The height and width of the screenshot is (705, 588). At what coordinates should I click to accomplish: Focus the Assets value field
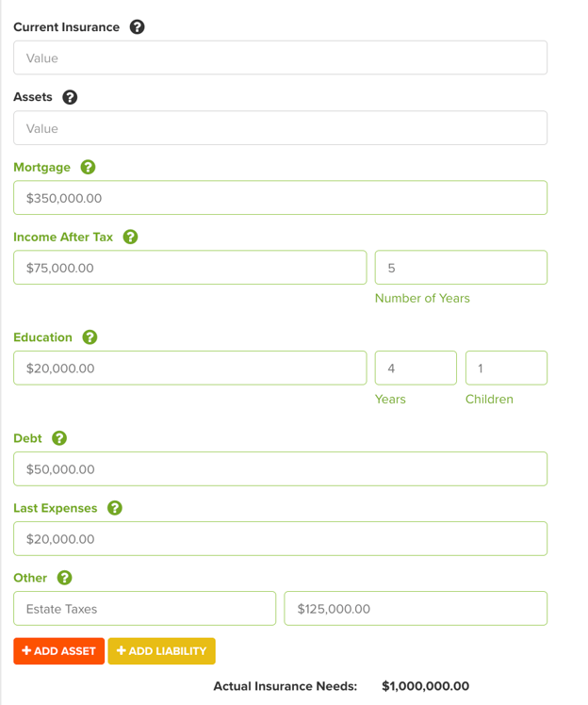281,128
